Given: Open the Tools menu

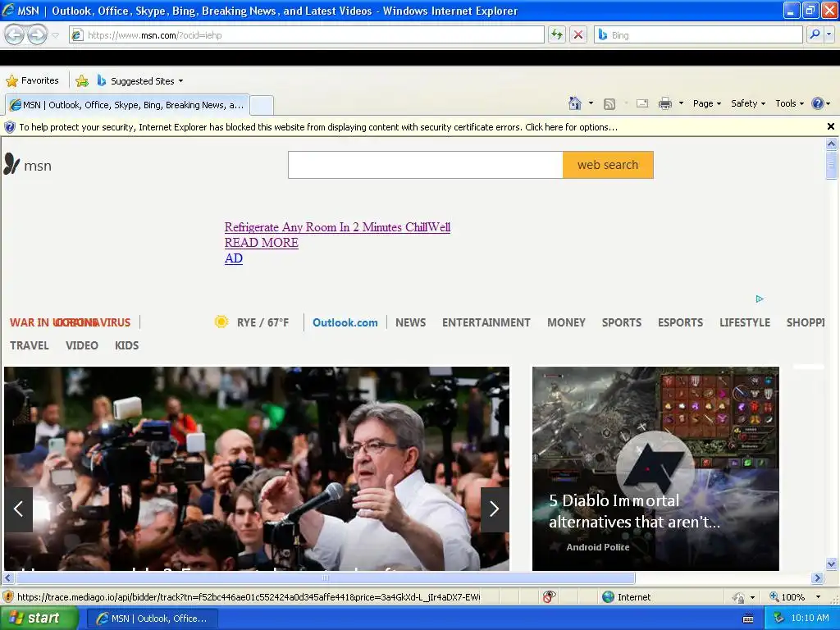Looking at the screenshot, I should click(x=789, y=103).
